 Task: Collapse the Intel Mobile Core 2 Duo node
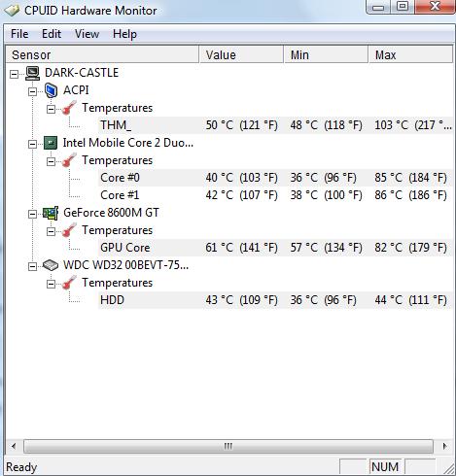point(32,144)
